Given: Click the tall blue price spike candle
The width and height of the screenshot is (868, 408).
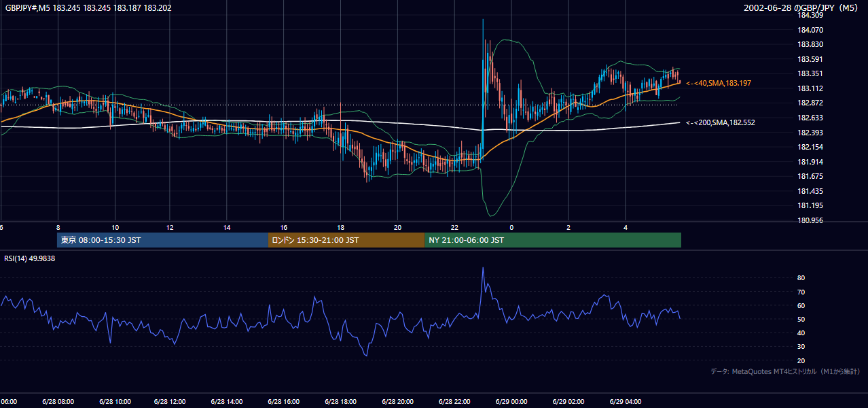Looking at the screenshot, I should pyautogui.click(x=483, y=82).
